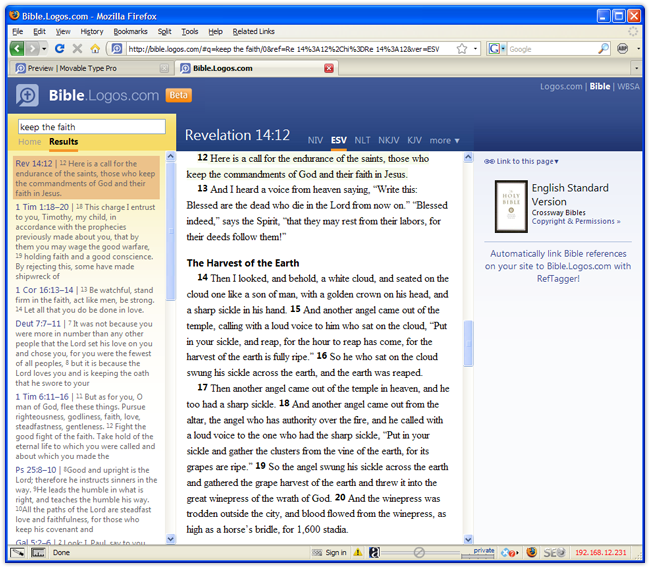This screenshot has height=568, width=650.
Task: Click the magnifier search button in Google box
Action: 603,49
